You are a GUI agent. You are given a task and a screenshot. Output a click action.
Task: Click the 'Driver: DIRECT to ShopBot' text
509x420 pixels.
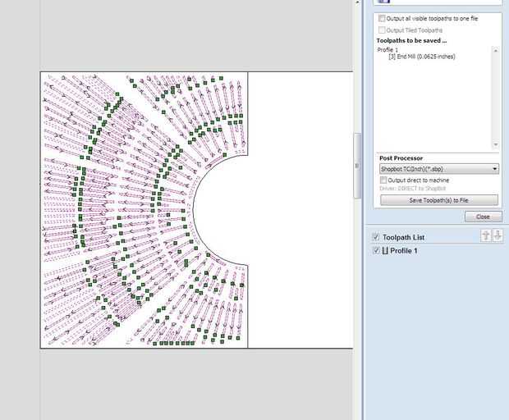413,189
